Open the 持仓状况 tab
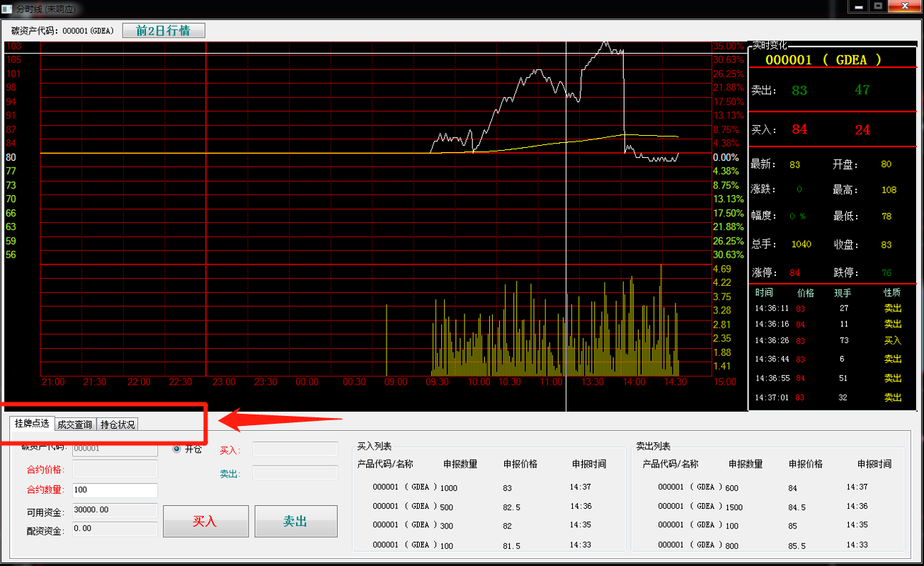Screen dimensions: 924x566 (117, 424)
